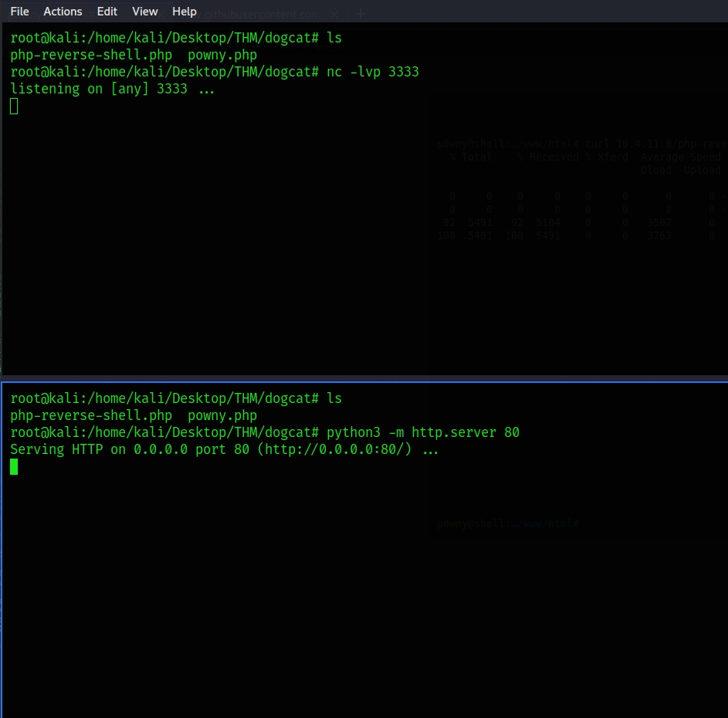Viewport: 728px width, 718px height.
Task: Click powny.php in the bottom pane
Action: (x=222, y=415)
